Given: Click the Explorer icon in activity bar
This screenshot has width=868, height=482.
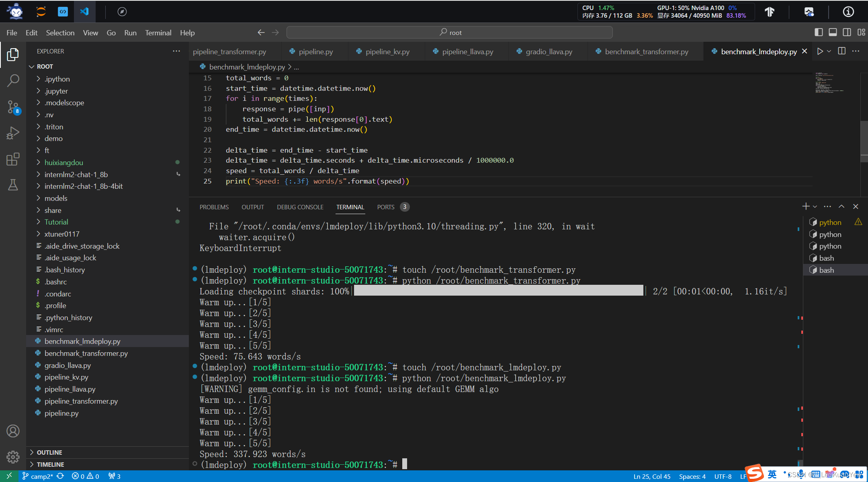Looking at the screenshot, I should pos(13,55).
